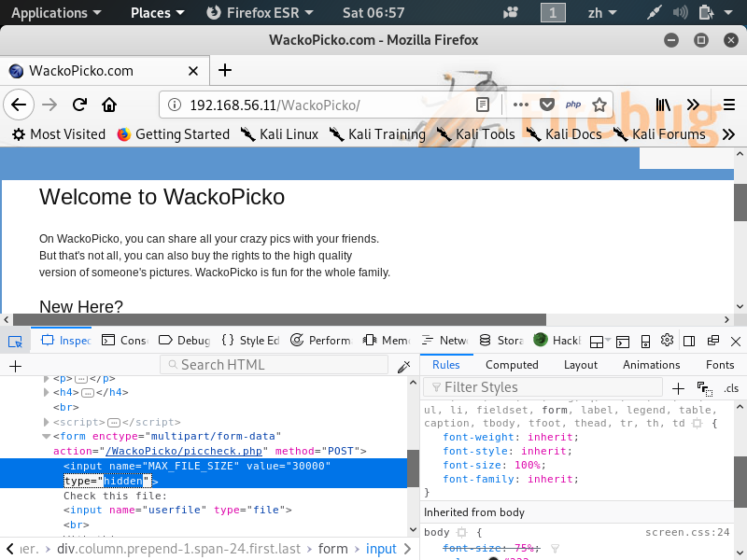The width and height of the screenshot is (747, 560).
Task: Toggle the .cls class panel
Action: 731,388
